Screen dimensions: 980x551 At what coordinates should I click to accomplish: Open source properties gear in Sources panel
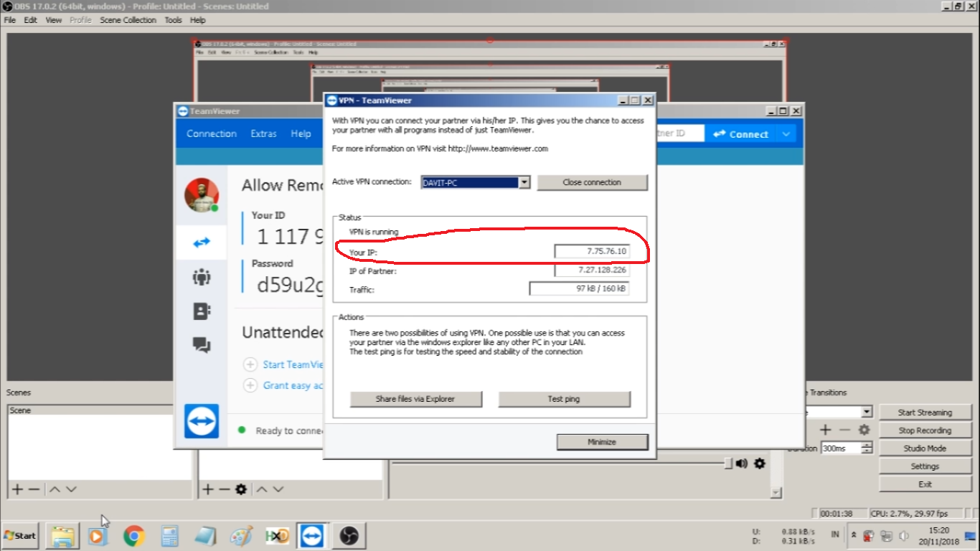241,489
